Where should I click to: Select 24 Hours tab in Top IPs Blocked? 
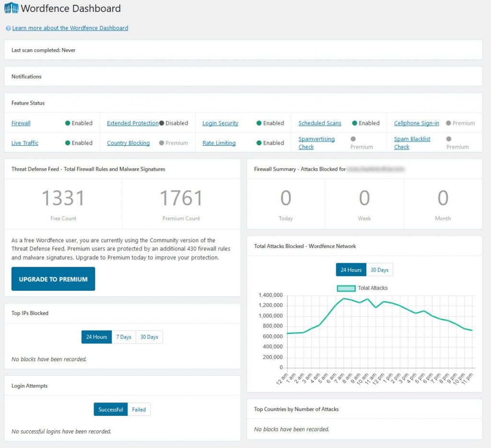(x=96, y=337)
